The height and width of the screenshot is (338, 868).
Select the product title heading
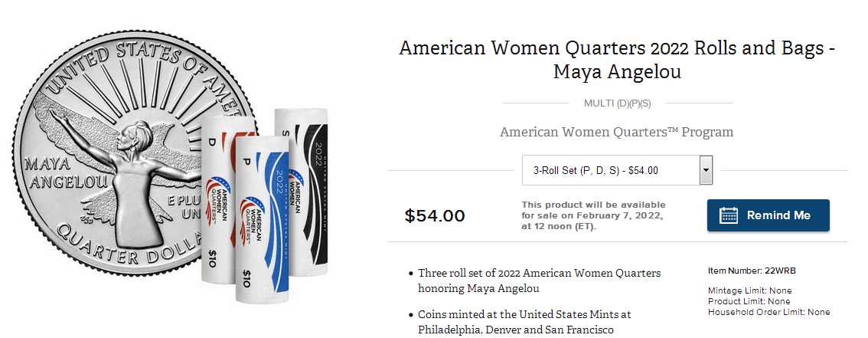pyautogui.click(x=616, y=60)
